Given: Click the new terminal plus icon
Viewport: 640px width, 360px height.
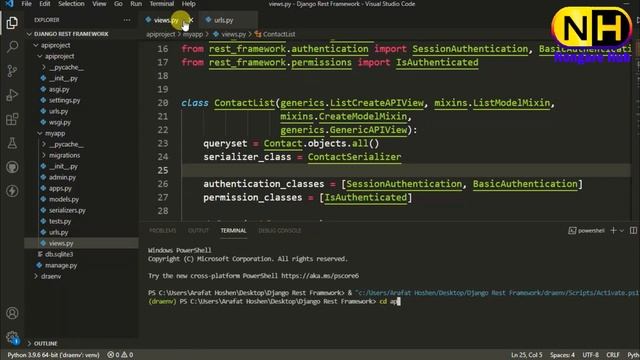Looking at the screenshot, I should [x=613, y=231].
